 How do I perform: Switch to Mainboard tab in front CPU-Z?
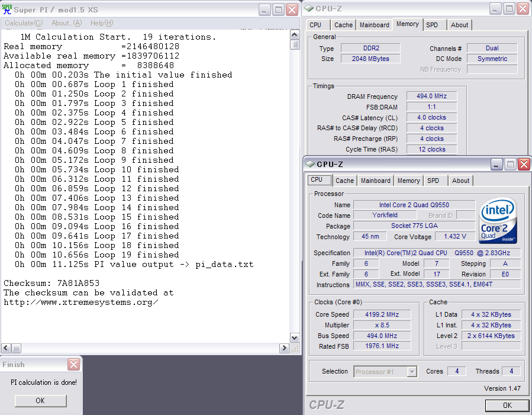click(x=376, y=181)
